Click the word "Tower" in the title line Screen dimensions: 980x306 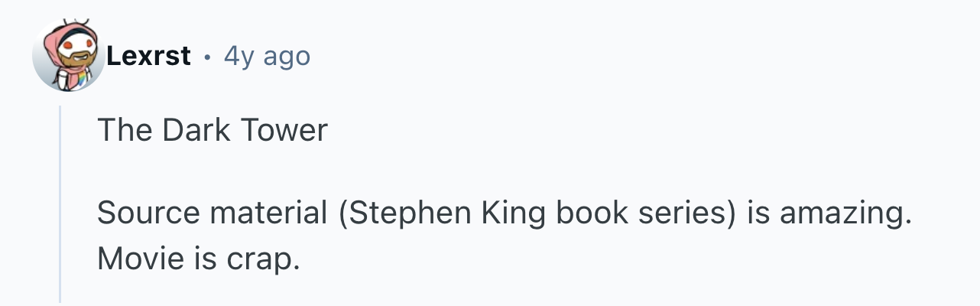(x=284, y=130)
